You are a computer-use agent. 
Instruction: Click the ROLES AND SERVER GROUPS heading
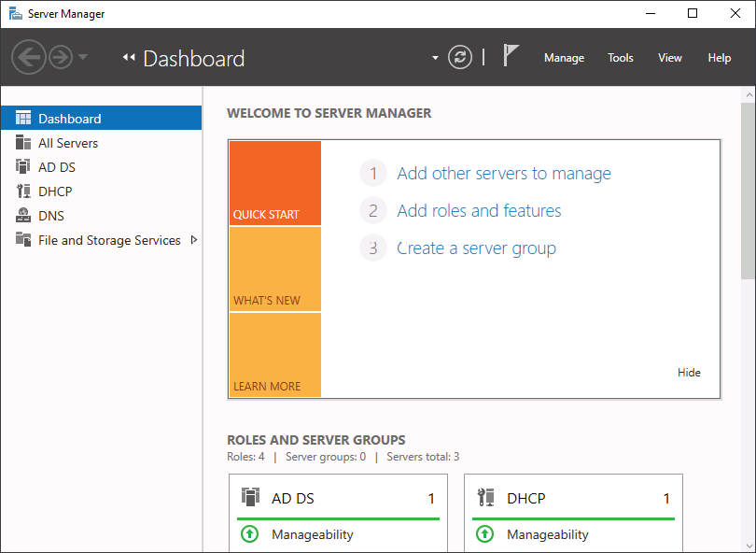click(316, 440)
